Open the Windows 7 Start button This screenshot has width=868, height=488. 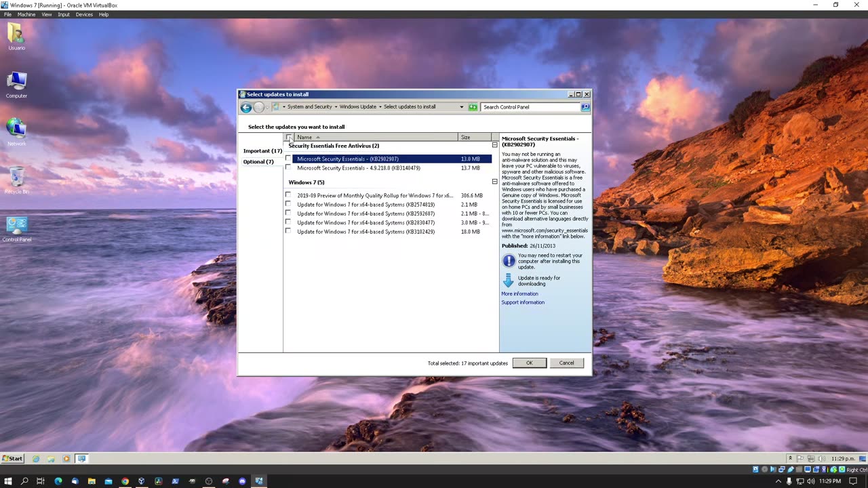click(x=12, y=459)
